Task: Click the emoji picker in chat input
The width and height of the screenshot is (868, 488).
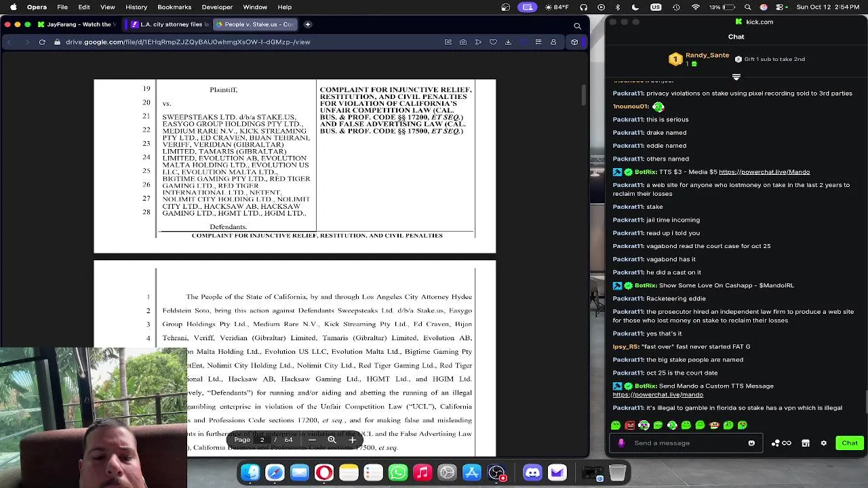Action: click(x=751, y=443)
